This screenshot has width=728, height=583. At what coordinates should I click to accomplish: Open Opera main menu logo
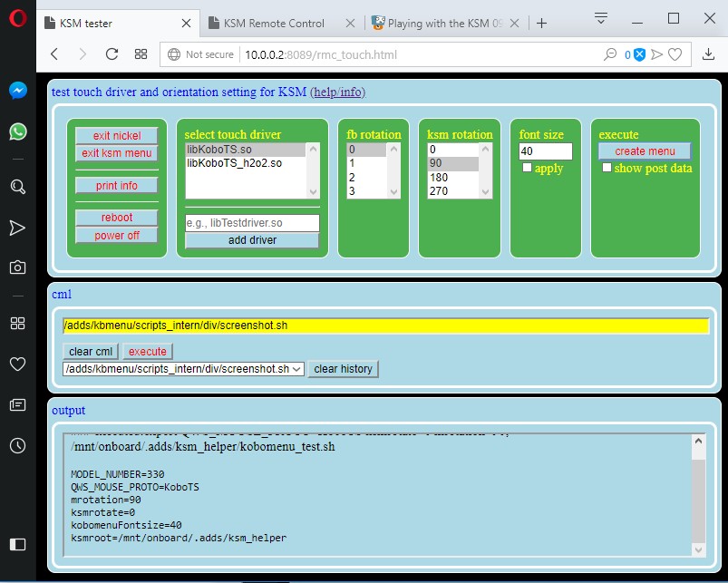point(17,18)
